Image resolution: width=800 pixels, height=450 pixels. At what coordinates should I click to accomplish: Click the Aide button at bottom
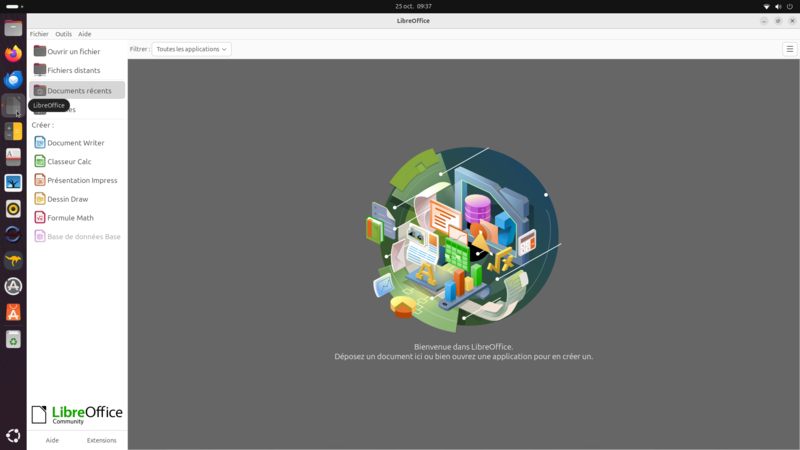coord(52,440)
